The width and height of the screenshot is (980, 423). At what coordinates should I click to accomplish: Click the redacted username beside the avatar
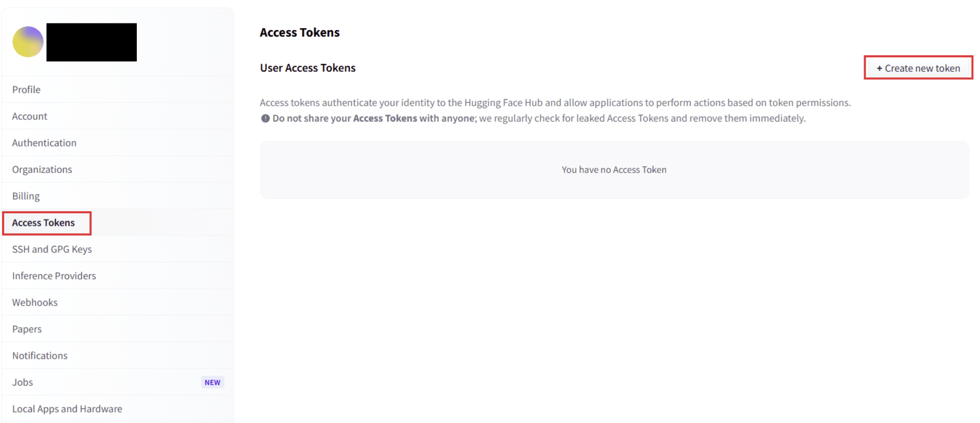(91, 42)
